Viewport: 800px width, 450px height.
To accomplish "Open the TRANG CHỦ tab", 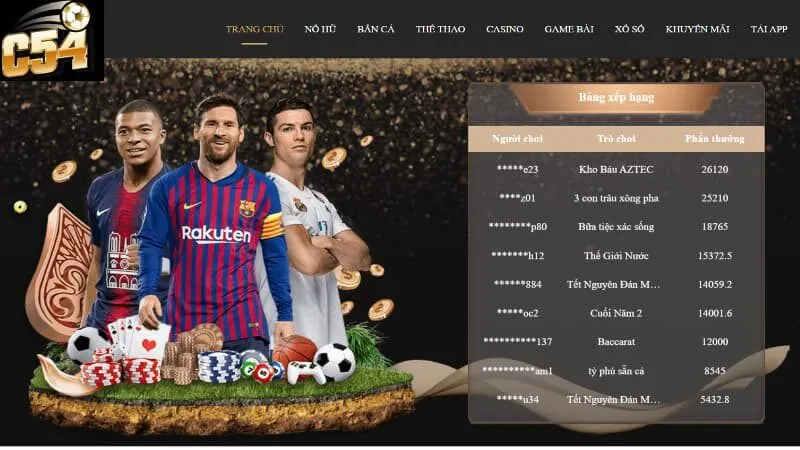I will 255,29.
